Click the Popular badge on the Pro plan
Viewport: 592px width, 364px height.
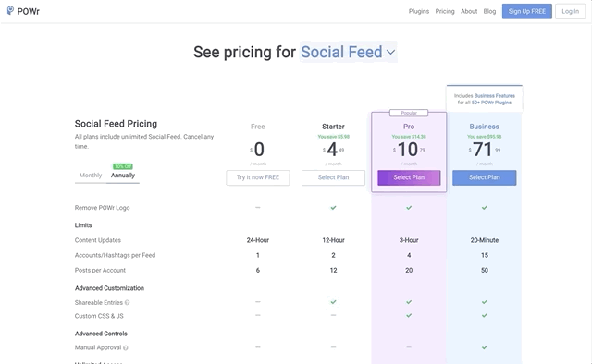pyautogui.click(x=409, y=113)
